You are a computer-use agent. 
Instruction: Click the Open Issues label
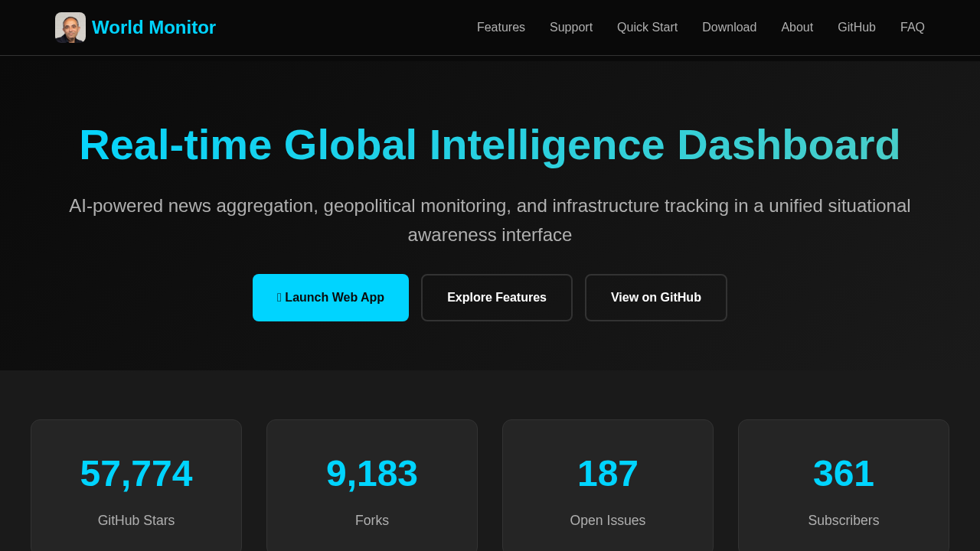[608, 520]
